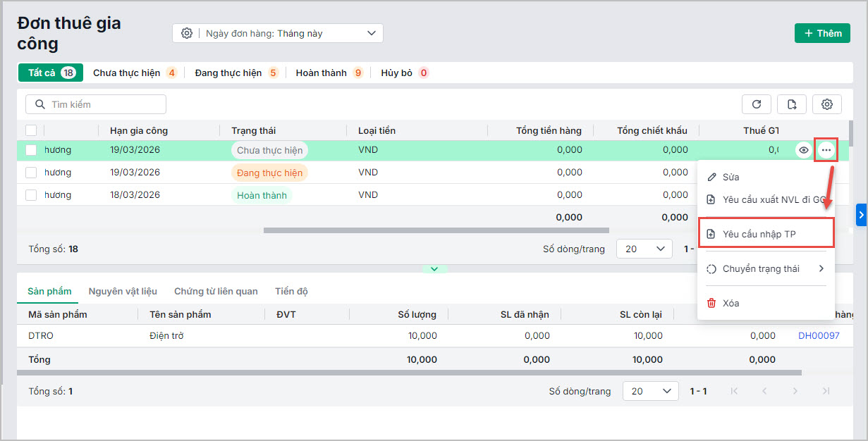Screen dimensions: 868x441
Task: Check the first row checkbox
Action: tap(31, 150)
